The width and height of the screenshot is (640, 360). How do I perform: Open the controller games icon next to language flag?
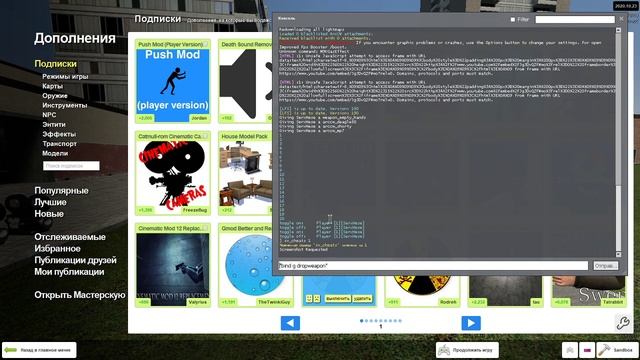570,350
